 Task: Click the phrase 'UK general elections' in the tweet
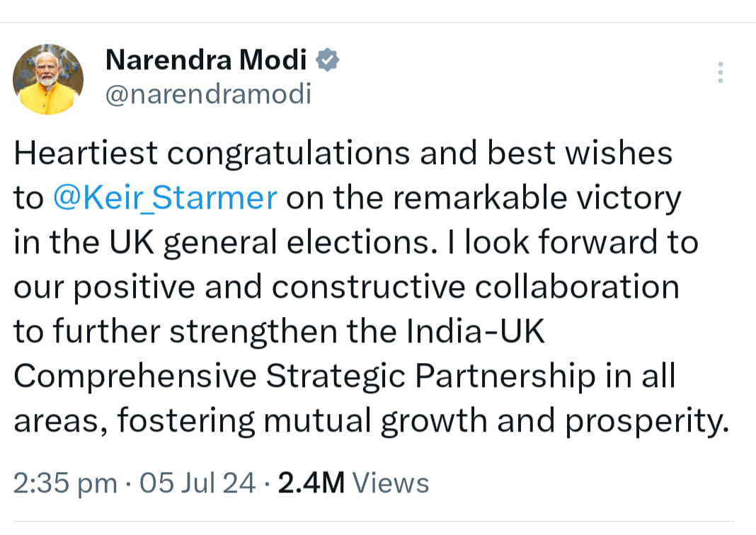[x=270, y=243]
